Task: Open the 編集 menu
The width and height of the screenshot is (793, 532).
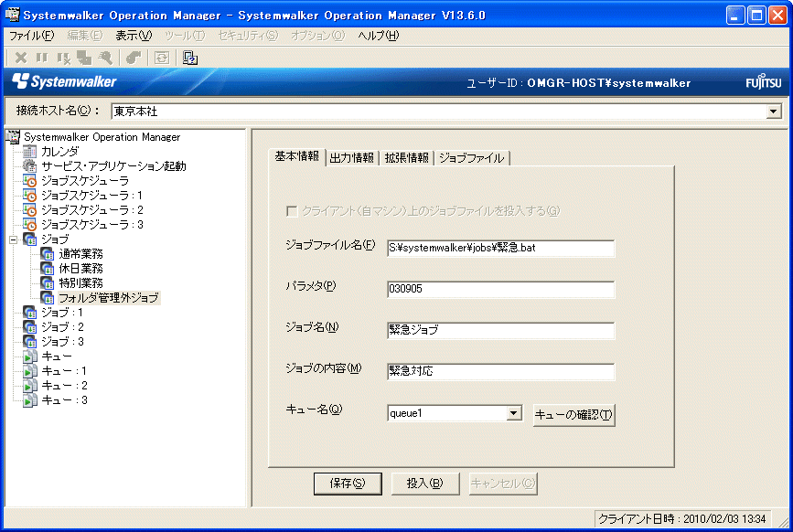Action: click(84, 36)
